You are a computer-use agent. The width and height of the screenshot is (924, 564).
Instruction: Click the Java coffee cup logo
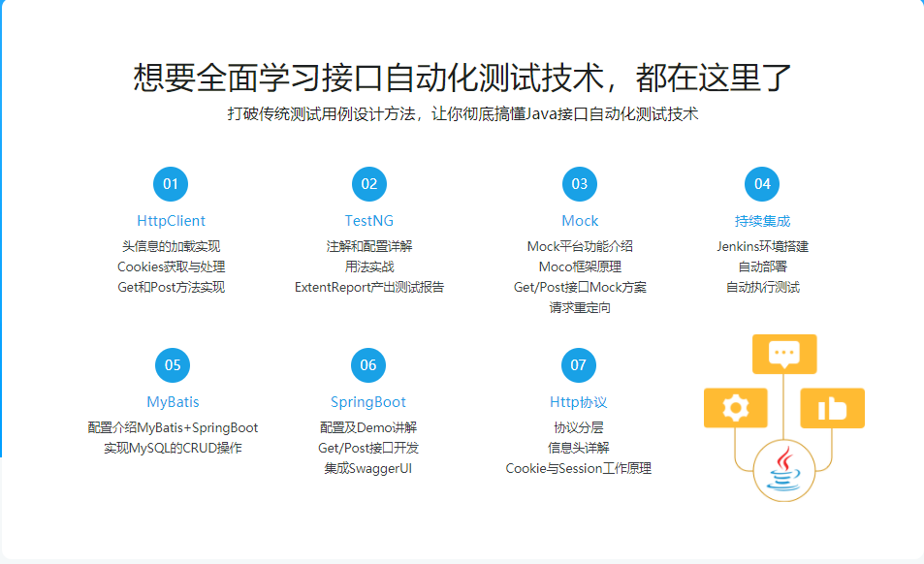[x=783, y=468]
